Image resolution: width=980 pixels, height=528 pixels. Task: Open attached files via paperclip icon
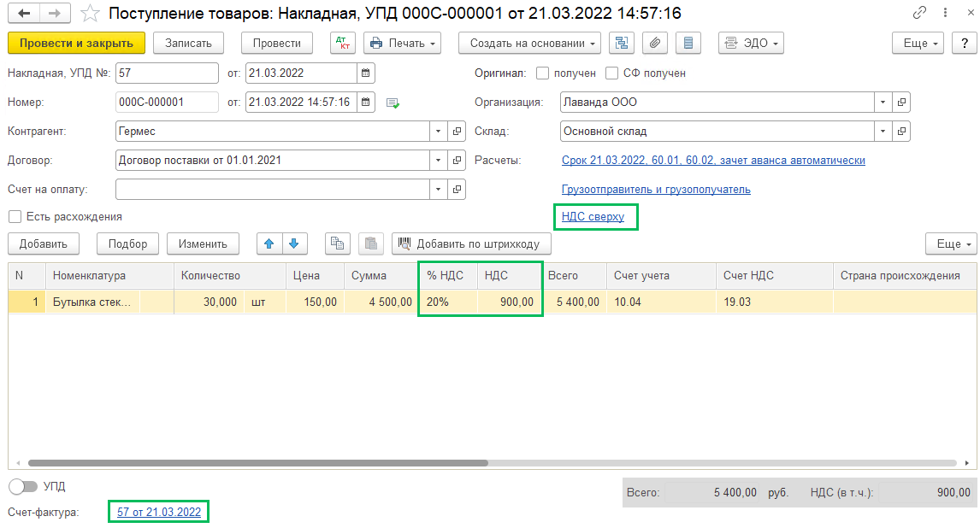click(655, 44)
